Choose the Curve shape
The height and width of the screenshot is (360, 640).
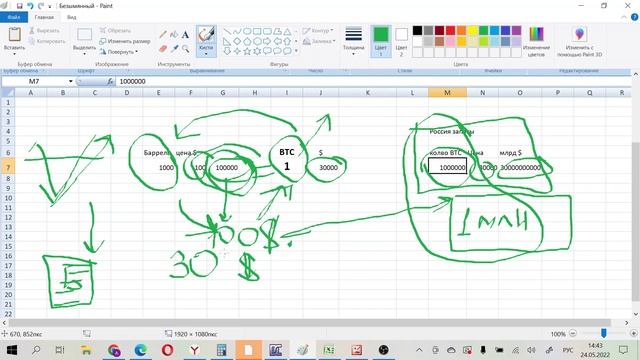tap(237, 31)
